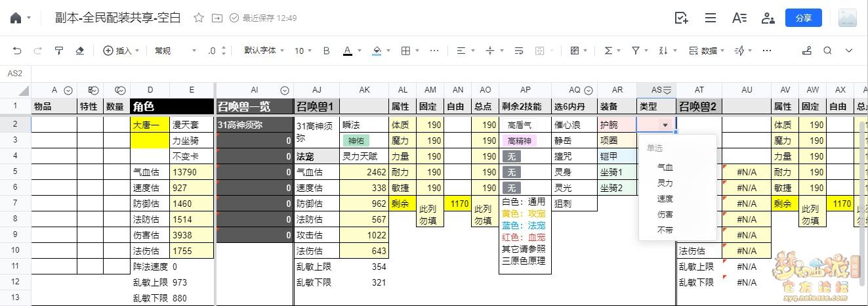Select the pink 高精神 tag cell
This screenshot has height=306, width=868.
point(520,140)
